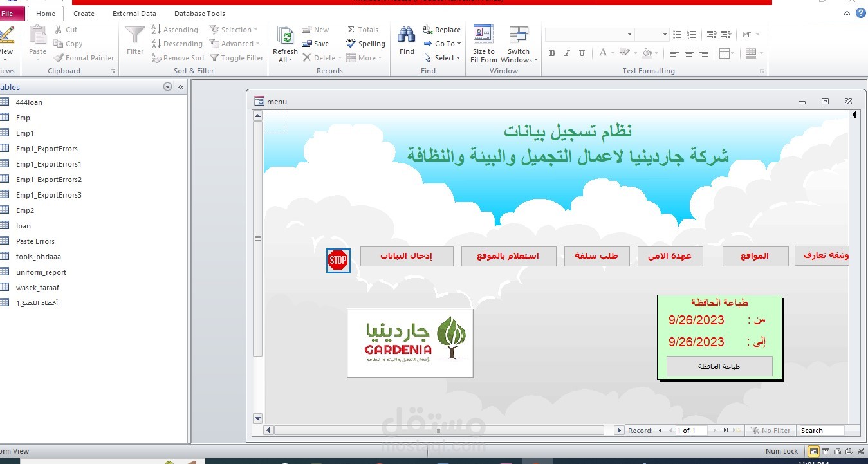The width and height of the screenshot is (868, 464).
Task: Click the record navigator Search box
Action: point(821,431)
